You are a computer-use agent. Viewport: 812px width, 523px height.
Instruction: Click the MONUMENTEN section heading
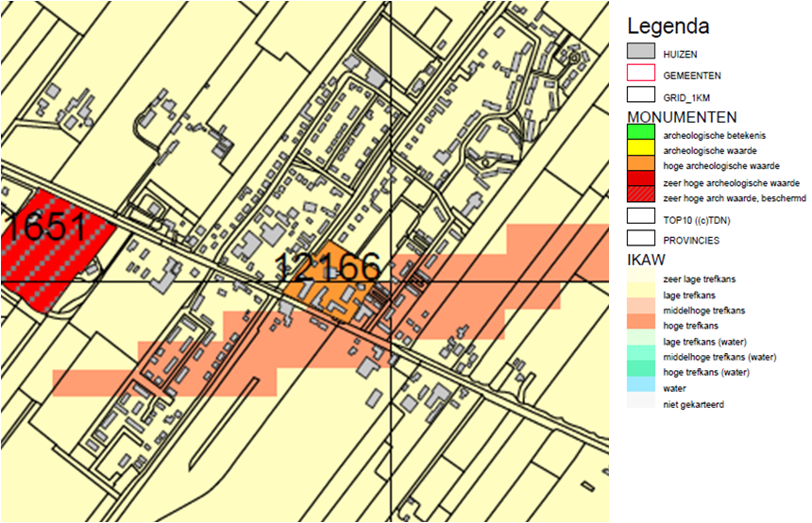682,117
